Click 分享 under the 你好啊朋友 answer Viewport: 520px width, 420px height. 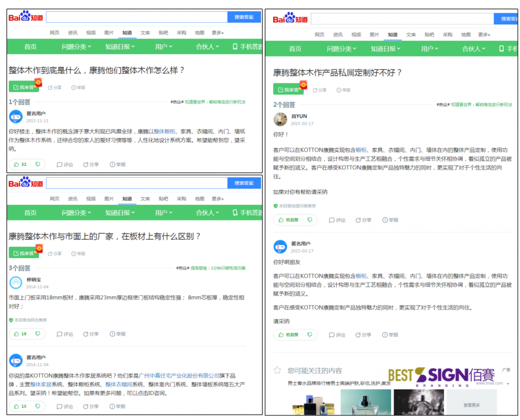(364, 335)
